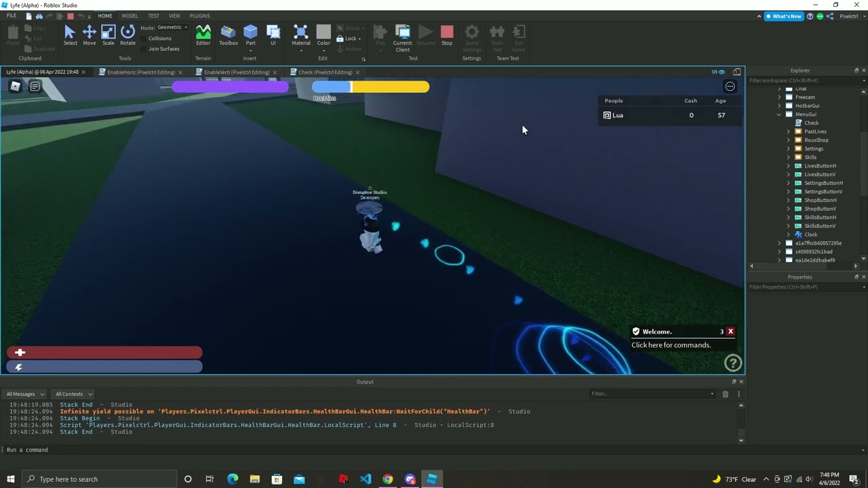Open the Mode Geometric dropdown

point(172,28)
